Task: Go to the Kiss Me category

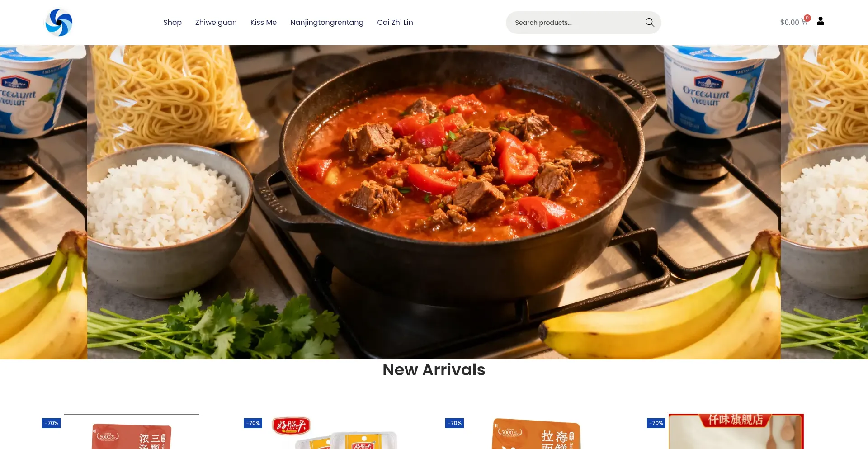Action: tap(264, 23)
